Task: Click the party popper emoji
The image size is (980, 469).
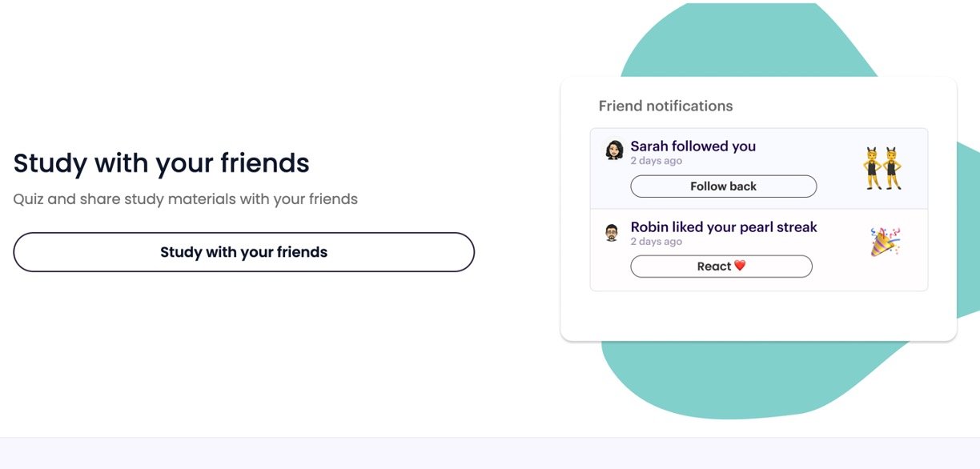Action: (x=886, y=241)
